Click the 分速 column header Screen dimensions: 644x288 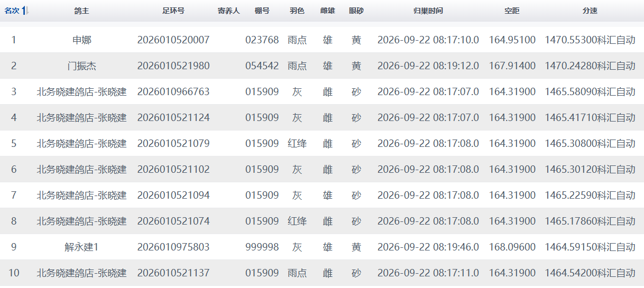(590, 11)
